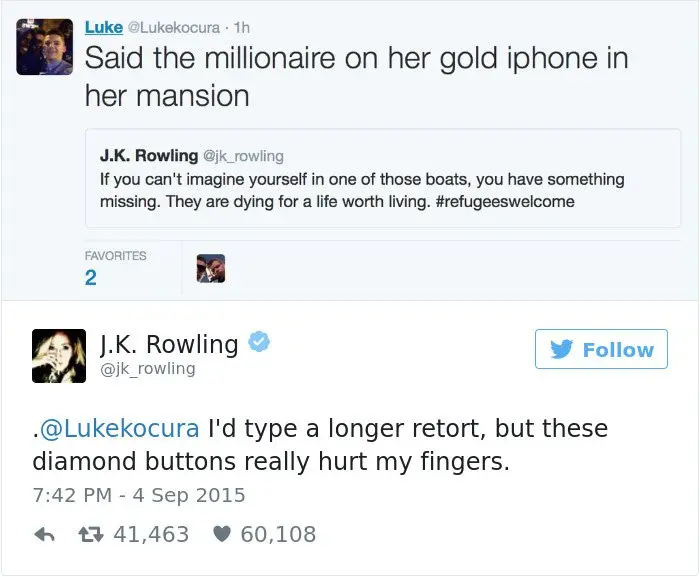
Task: Follow J.K. Rowling
Action: [601, 350]
